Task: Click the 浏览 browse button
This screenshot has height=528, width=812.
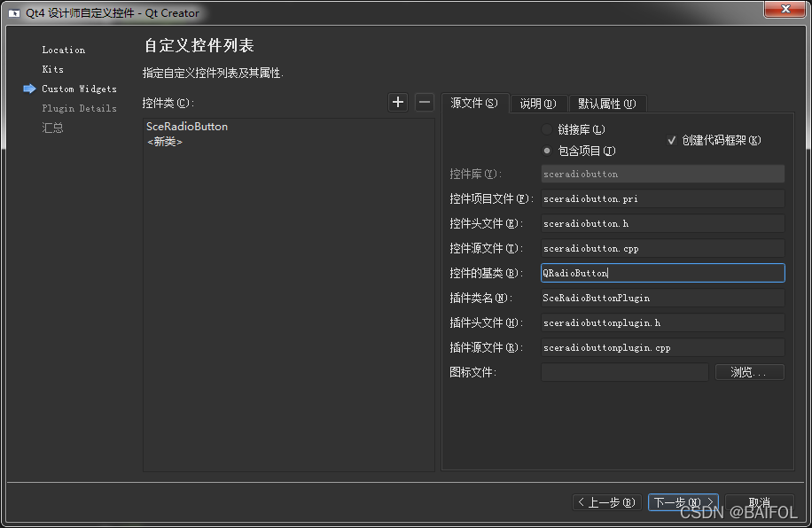Action: [749, 372]
